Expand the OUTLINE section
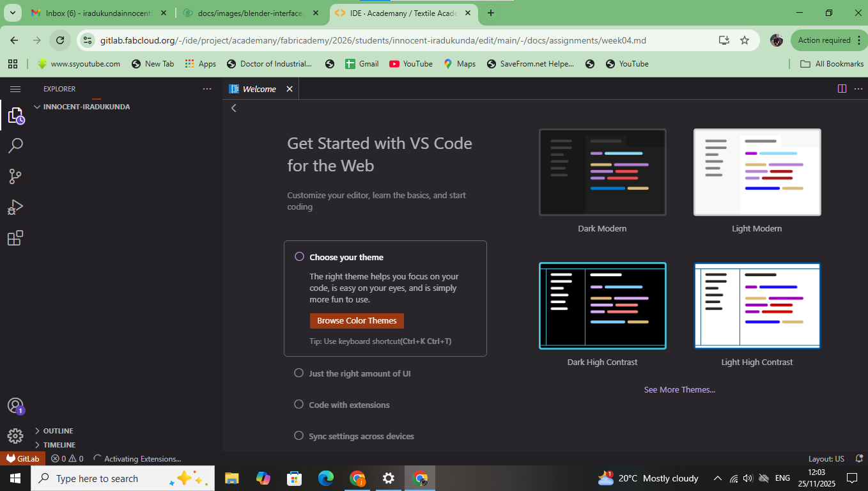This screenshot has width=868, height=491. click(58, 431)
